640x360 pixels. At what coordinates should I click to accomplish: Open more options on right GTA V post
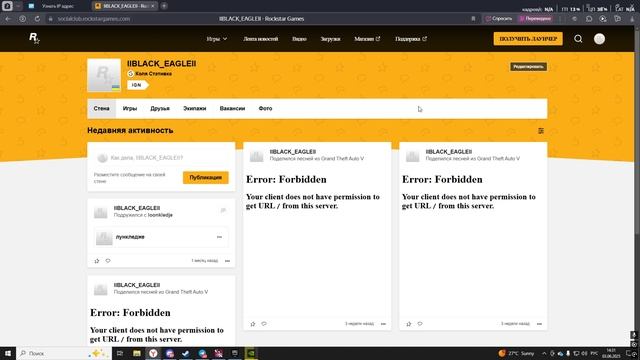539,324
